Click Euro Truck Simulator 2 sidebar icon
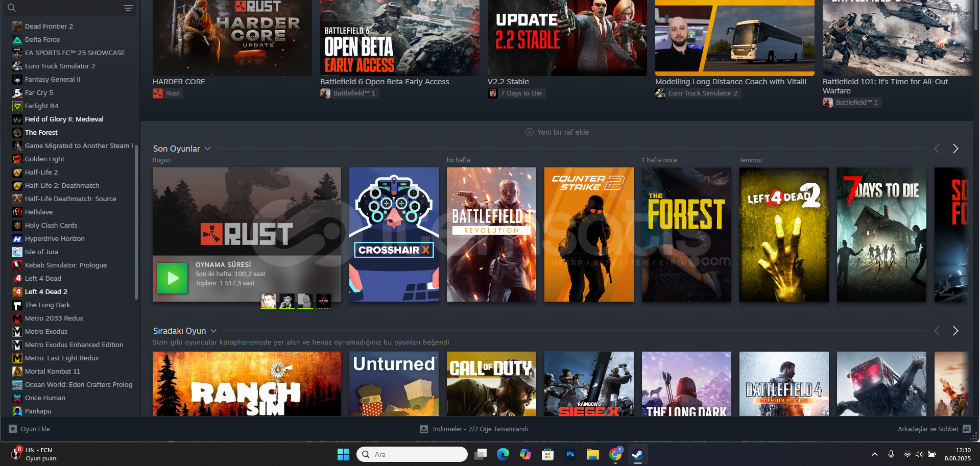 click(x=17, y=66)
